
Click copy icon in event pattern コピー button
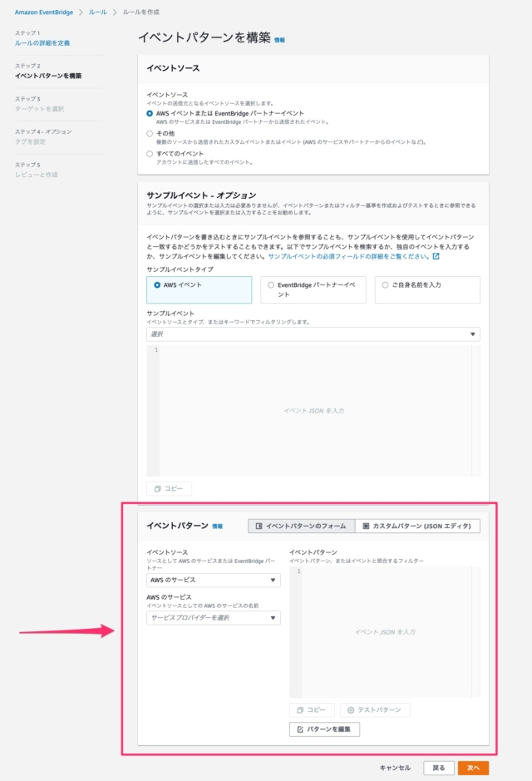pos(300,709)
